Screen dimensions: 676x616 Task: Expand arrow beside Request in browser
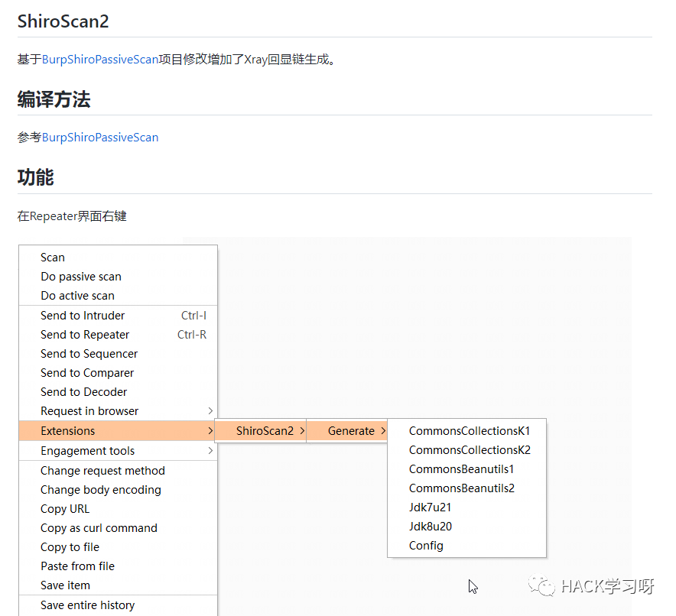(210, 411)
